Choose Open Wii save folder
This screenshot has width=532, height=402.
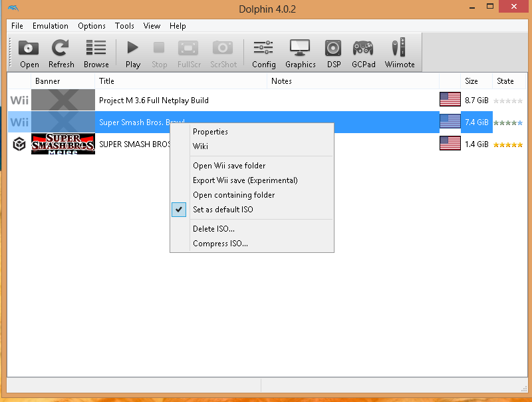252,166
